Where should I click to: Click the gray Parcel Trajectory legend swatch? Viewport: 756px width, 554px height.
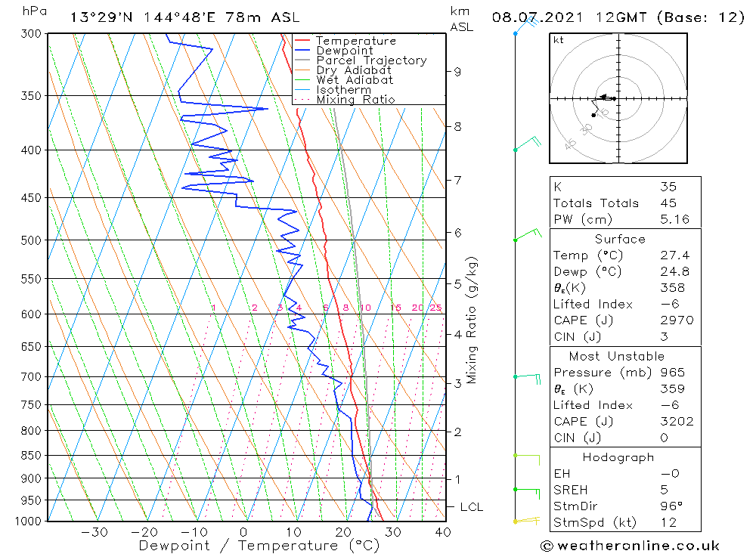point(302,60)
